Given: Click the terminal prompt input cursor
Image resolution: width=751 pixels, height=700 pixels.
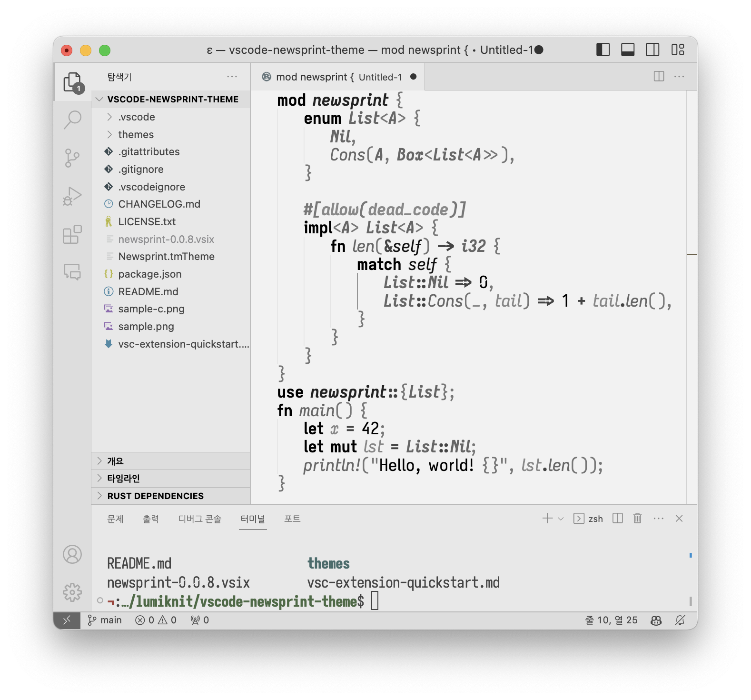Looking at the screenshot, I should [375, 600].
